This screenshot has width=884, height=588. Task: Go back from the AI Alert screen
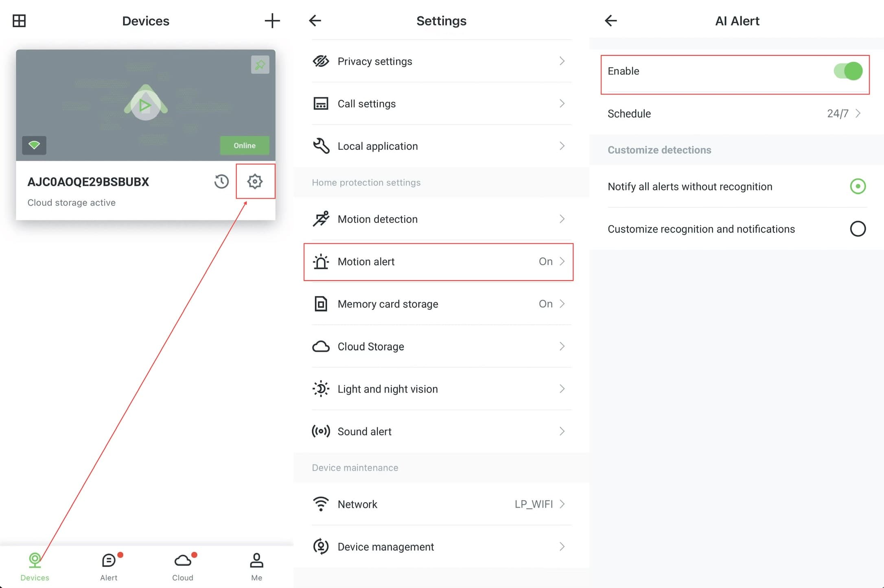click(610, 21)
